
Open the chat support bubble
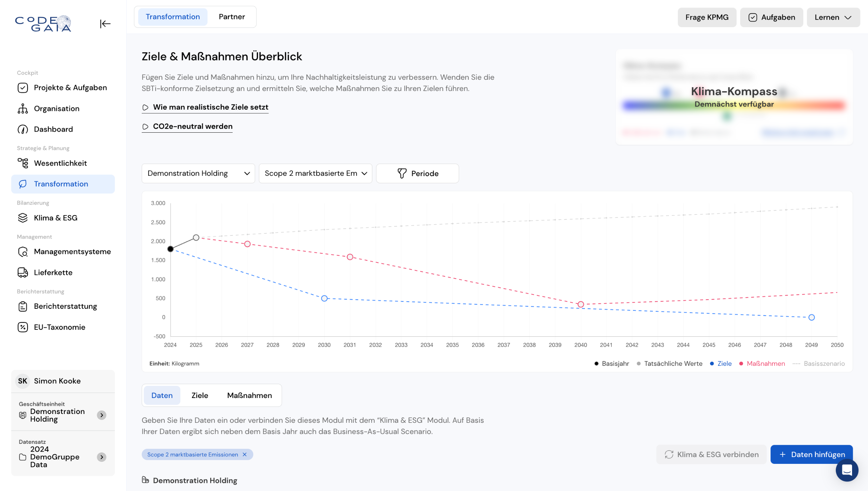pyautogui.click(x=847, y=470)
